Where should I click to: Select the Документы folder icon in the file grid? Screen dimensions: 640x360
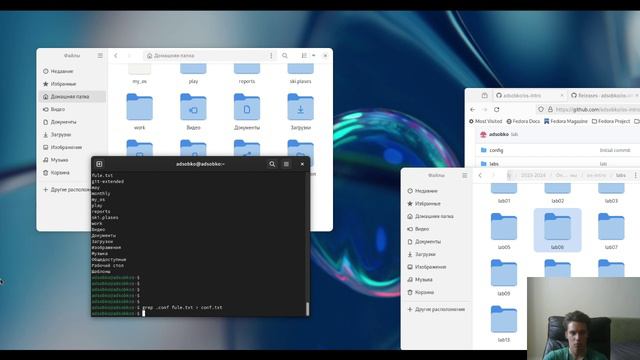pyautogui.click(x=247, y=107)
